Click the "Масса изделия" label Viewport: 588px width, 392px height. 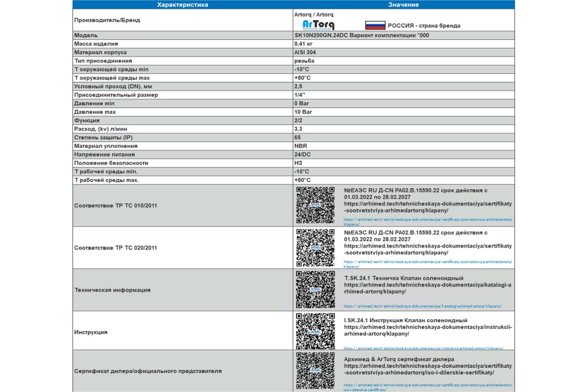(96, 44)
